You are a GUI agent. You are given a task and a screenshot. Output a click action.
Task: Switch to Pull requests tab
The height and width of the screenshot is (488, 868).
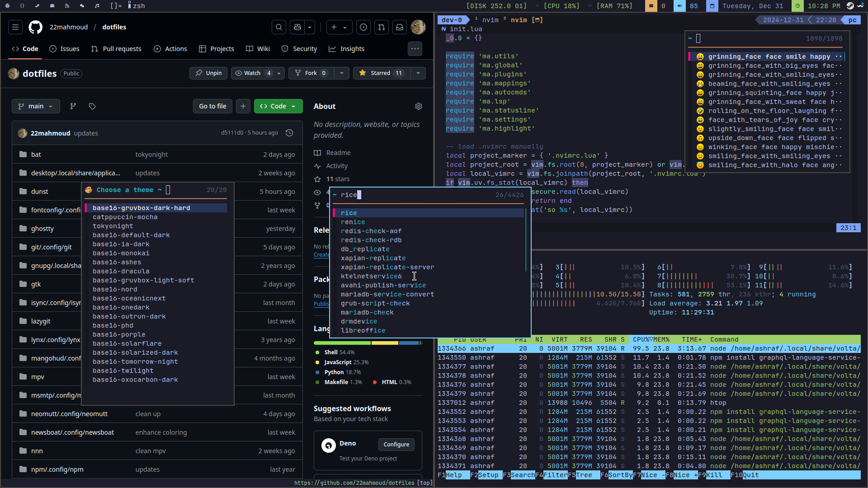(x=116, y=49)
